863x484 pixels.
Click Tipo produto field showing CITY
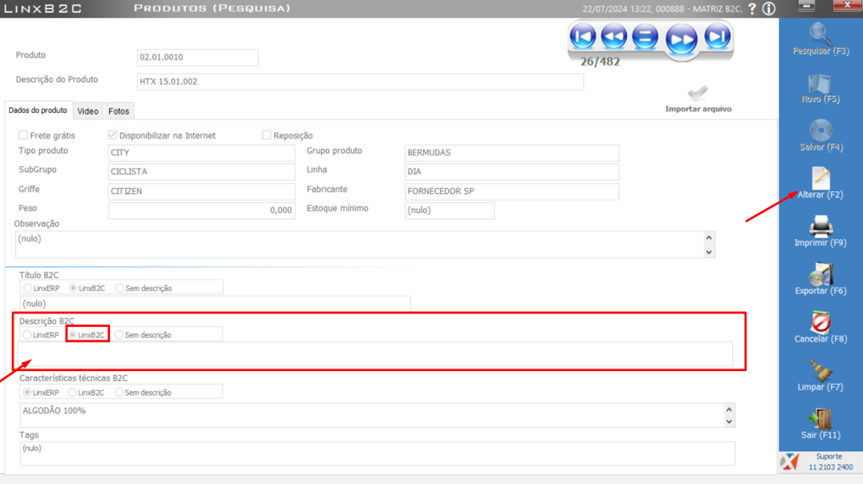point(201,153)
